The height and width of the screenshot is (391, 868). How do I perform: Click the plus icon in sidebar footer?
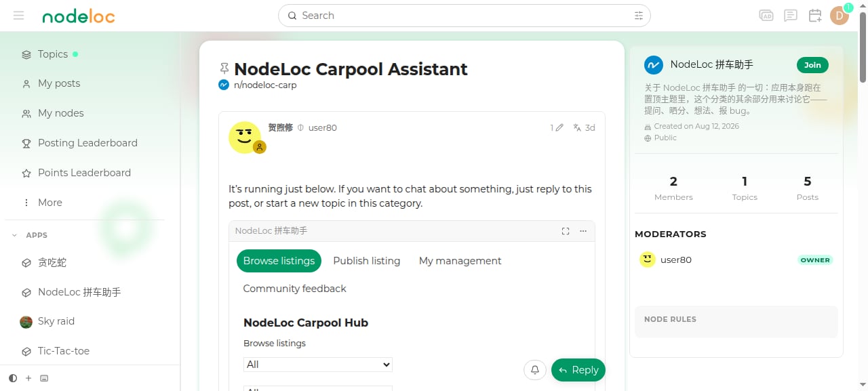[28, 378]
